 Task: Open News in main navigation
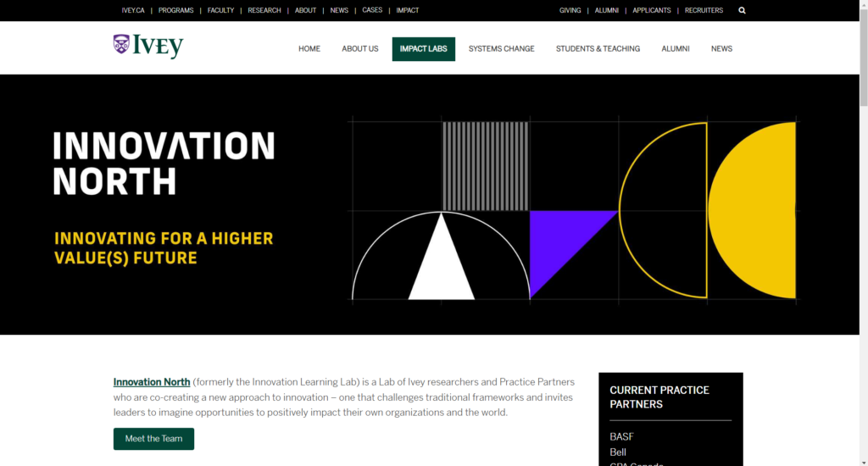tap(722, 48)
